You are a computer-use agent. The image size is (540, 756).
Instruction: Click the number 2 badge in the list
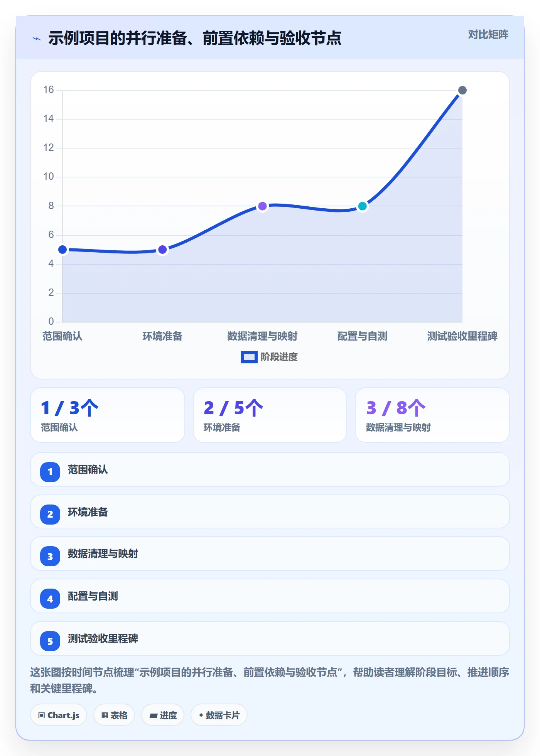coord(50,514)
